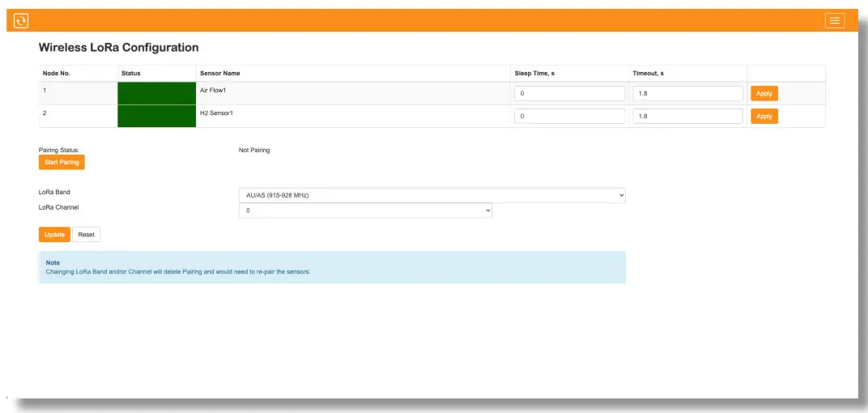This screenshot has height=413, width=868.
Task: Open the hamburger menu icon
Action: click(834, 21)
